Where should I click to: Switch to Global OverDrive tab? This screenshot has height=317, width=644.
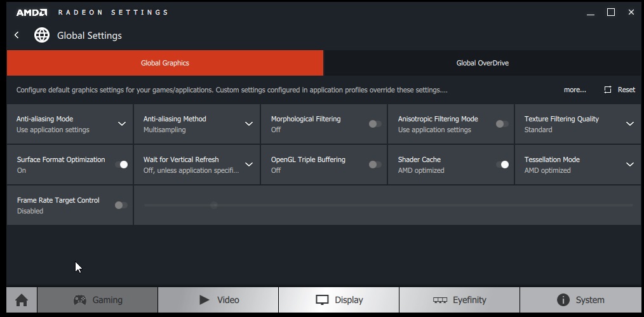[482, 63]
